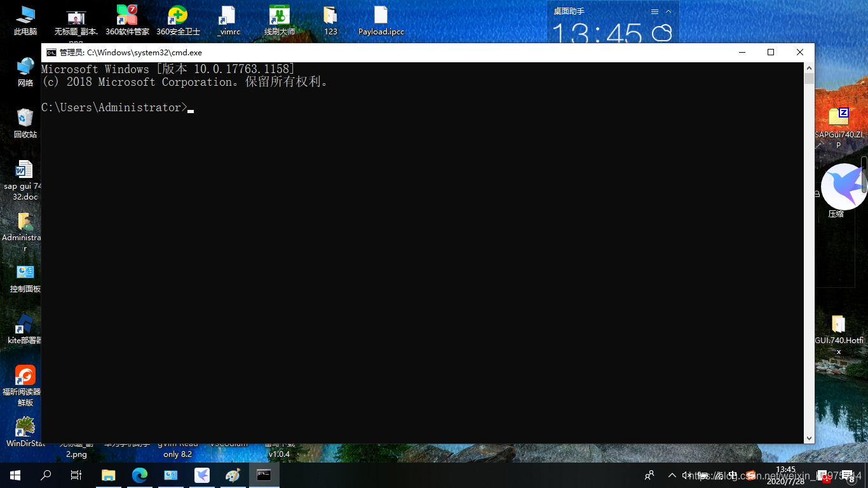The image size is (868, 488).
Task: Select the SAPGui740.ZIP archive on desktop
Action: pos(839,128)
